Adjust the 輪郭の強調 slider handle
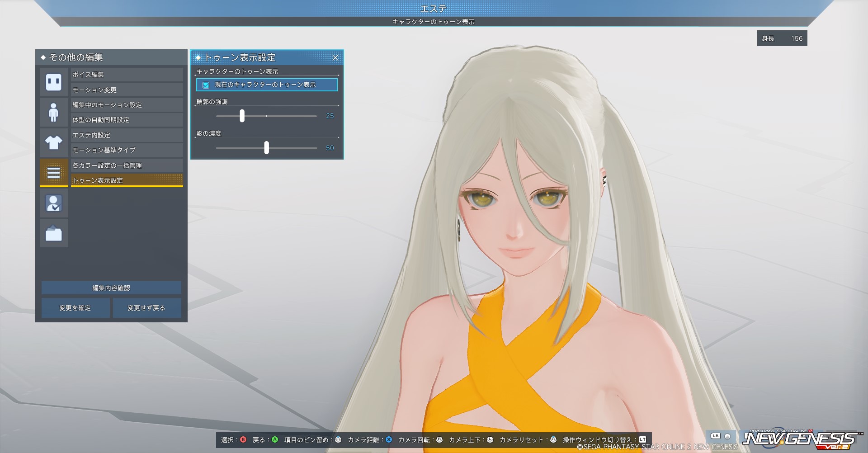 [x=242, y=116]
